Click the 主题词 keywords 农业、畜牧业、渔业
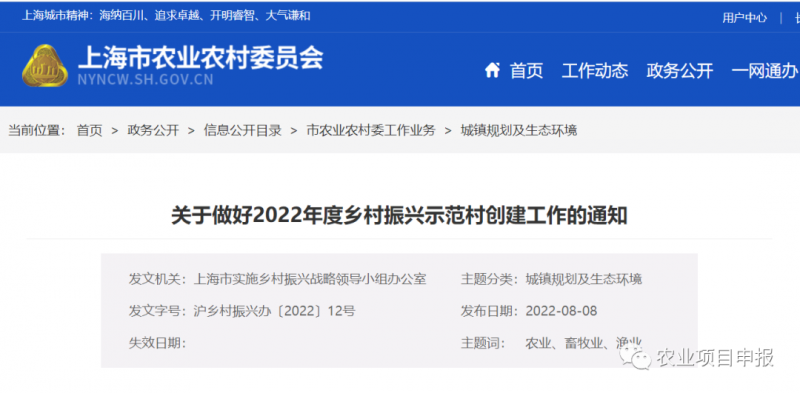The width and height of the screenshot is (800, 393). click(583, 343)
